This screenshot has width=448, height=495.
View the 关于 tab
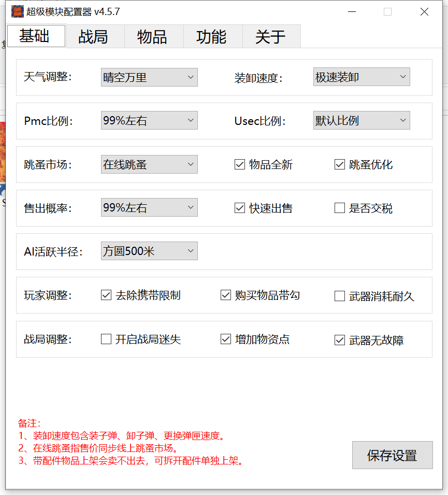pyautogui.click(x=271, y=36)
